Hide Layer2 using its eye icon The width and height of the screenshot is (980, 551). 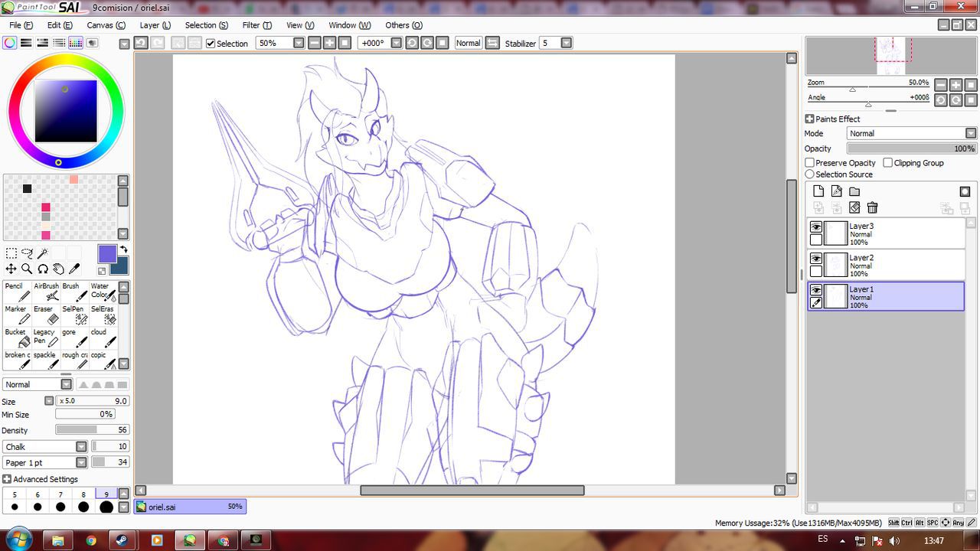pyautogui.click(x=816, y=259)
